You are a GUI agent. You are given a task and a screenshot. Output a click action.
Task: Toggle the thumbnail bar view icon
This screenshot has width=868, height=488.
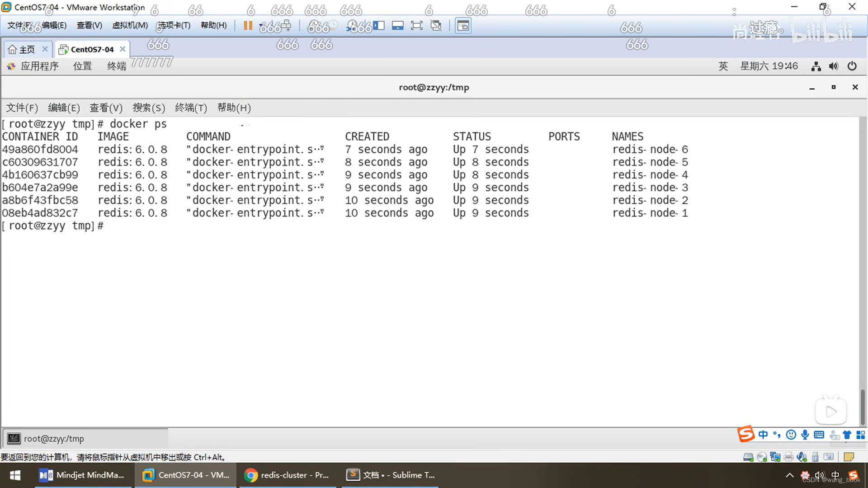(x=397, y=26)
